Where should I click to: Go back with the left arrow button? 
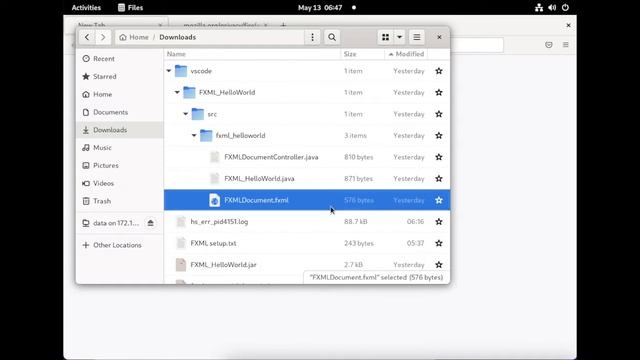[87, 37]
